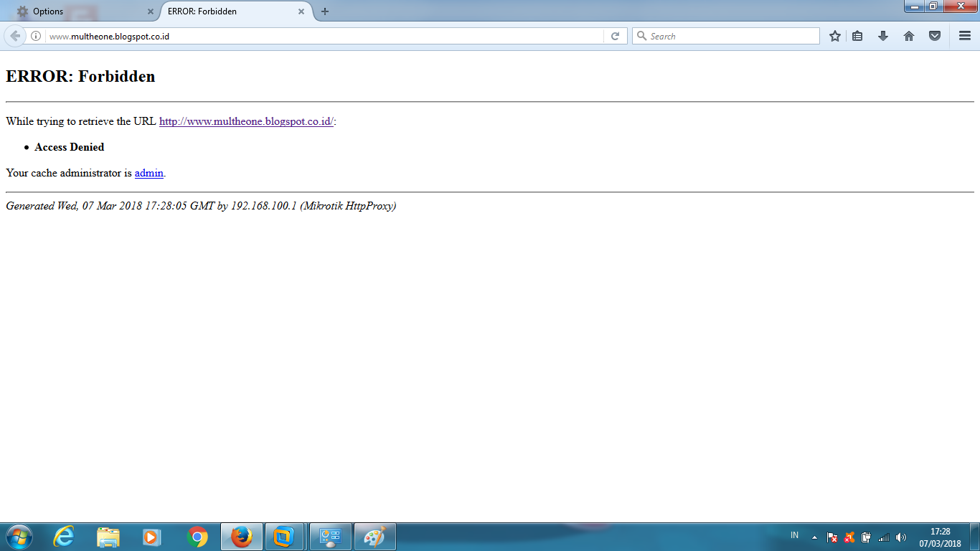Open Action Center flag icon

coord(832,537)
